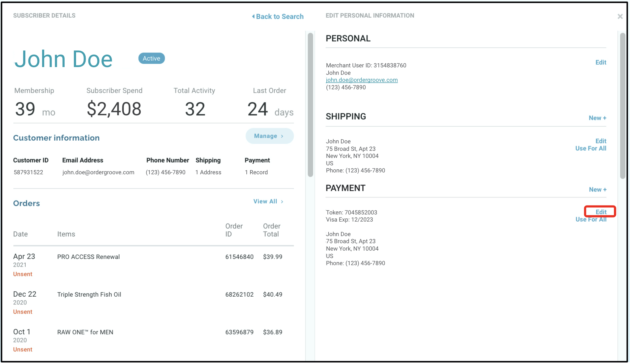Close the Edit Personal Information panel

tap(620, 16)
